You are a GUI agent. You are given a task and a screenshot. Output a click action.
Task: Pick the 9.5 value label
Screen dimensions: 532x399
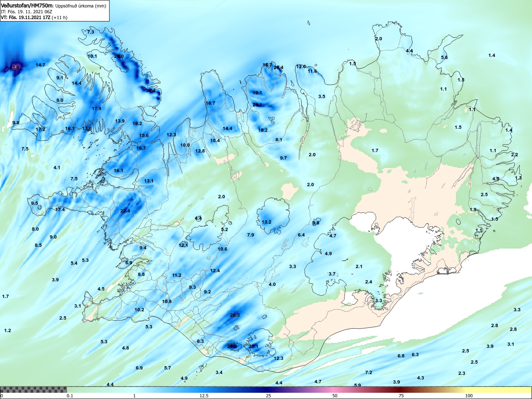[x=34, y=203]
